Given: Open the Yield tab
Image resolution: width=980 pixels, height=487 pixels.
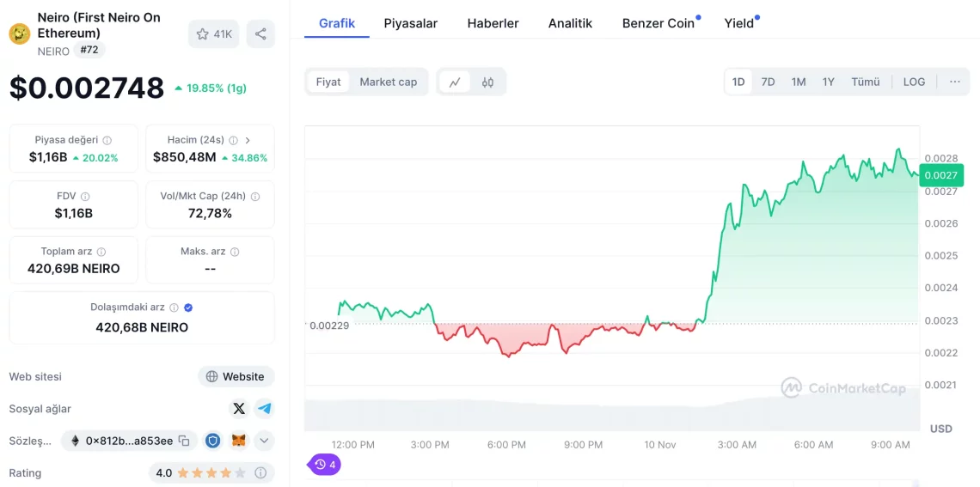Looking at the screenshot, I should pos(739,24).
